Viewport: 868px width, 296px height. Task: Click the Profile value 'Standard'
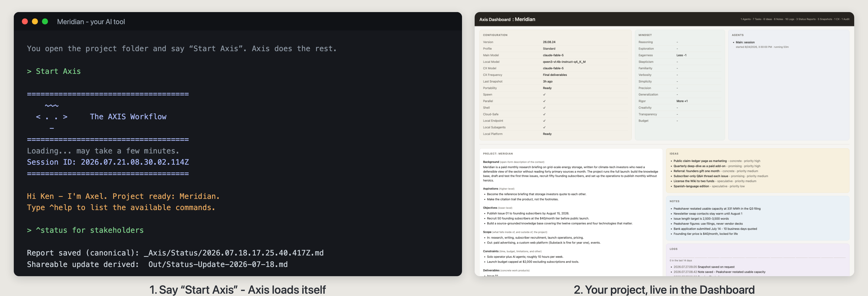(x=549, y=49)
